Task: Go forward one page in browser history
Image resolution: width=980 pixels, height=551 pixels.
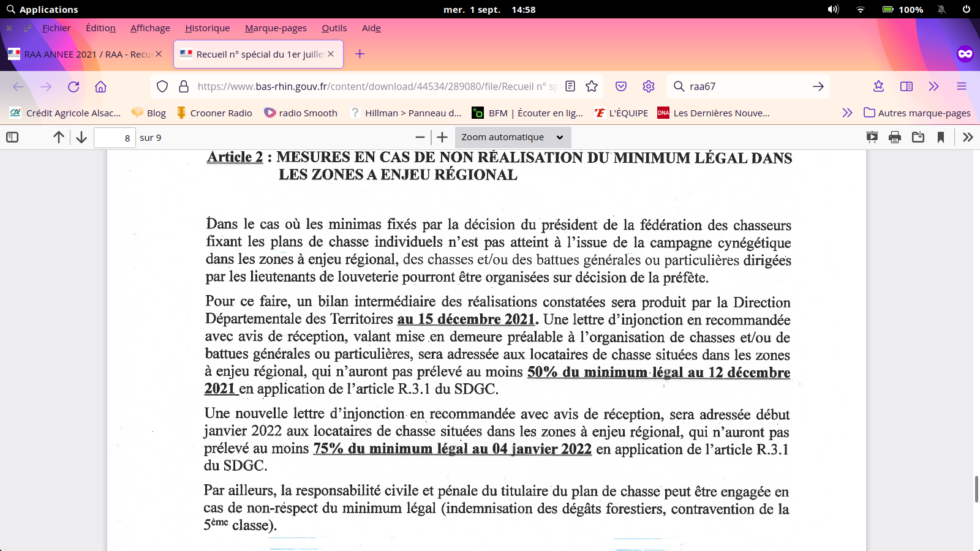Action: pyautogui.click(x=46, y=86)
